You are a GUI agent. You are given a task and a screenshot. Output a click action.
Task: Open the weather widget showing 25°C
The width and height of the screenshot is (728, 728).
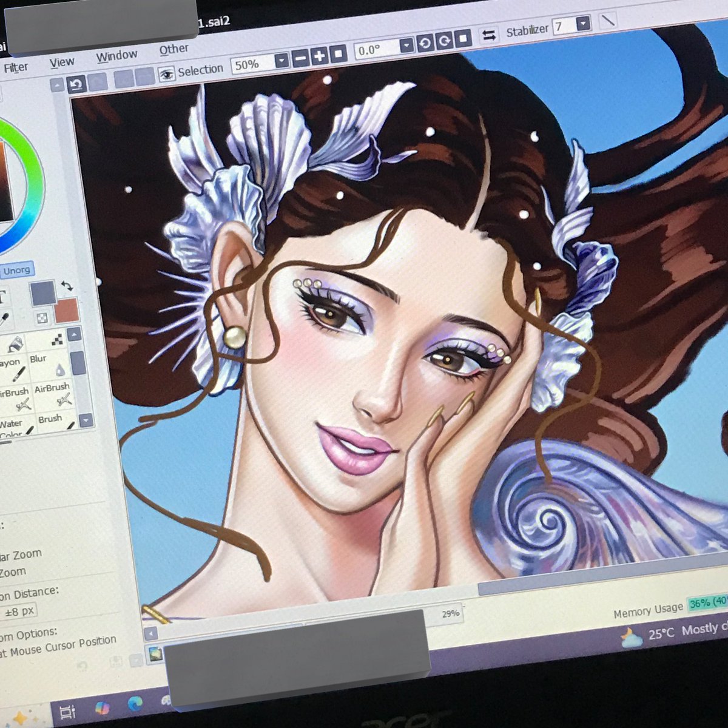(673, 633)
